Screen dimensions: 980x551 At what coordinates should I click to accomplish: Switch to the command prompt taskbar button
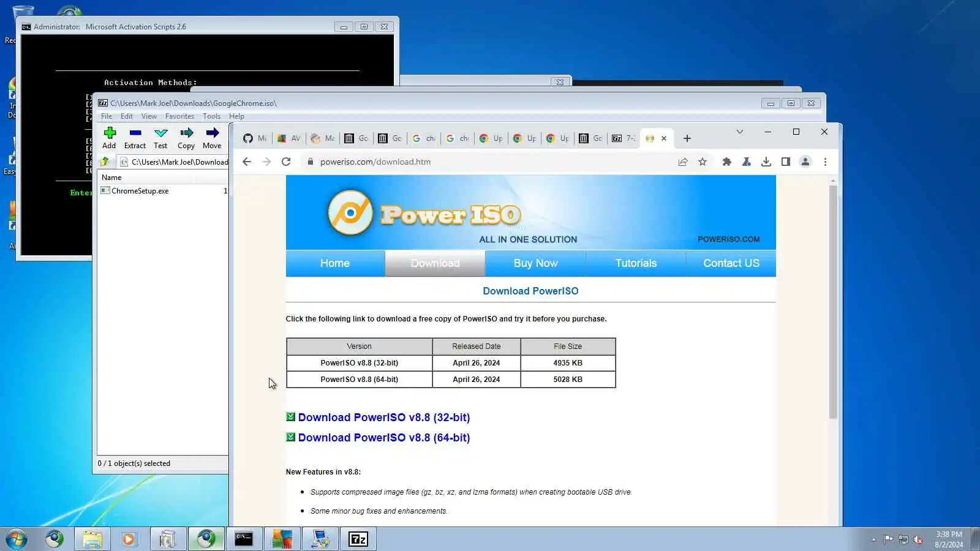tap(244, 539)
